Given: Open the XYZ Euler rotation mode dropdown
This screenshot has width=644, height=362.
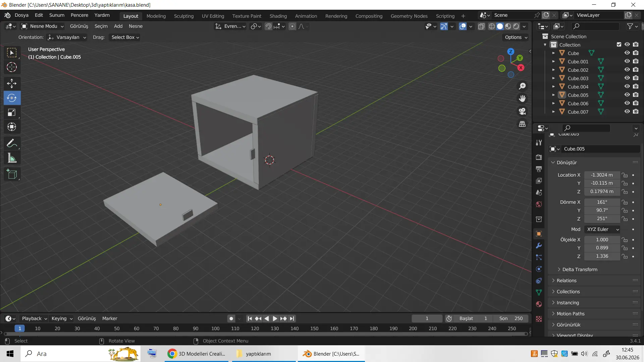Looking at the screenshot, I should pos(602,229).
